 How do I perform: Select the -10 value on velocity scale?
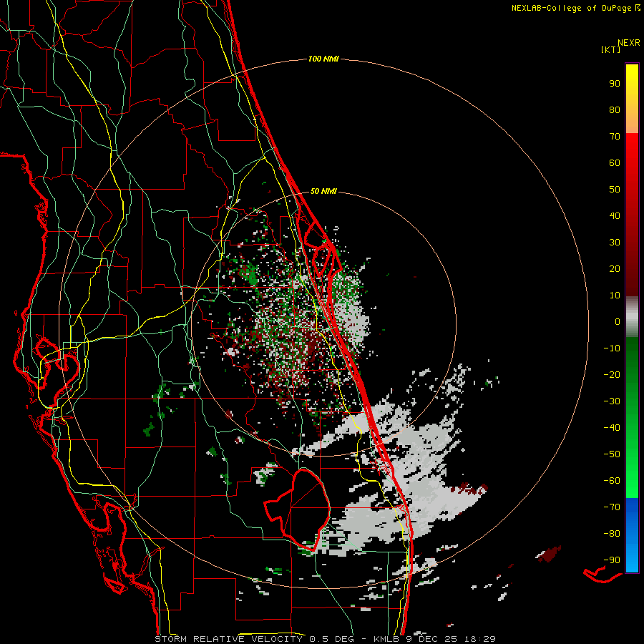tap(612, 348)
